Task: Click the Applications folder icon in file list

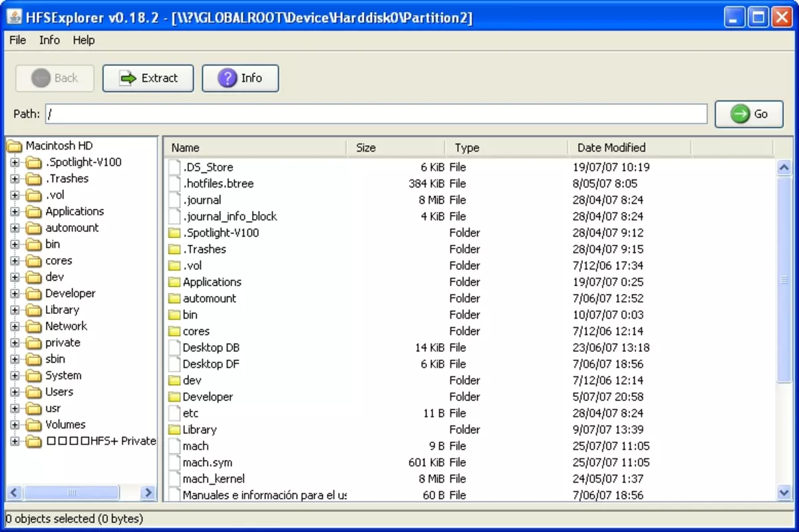Action: tap(174, 282)
